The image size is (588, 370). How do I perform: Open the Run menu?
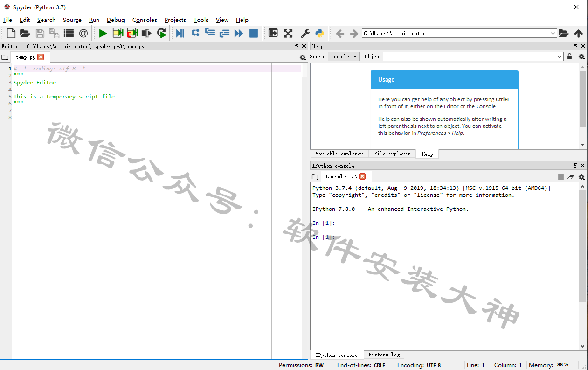[x=94, y=20]
